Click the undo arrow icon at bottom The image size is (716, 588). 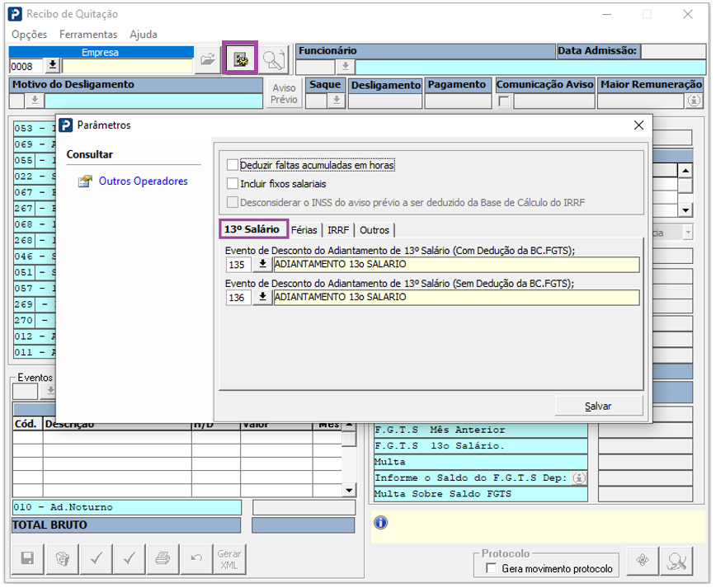(x=196, y=558)
